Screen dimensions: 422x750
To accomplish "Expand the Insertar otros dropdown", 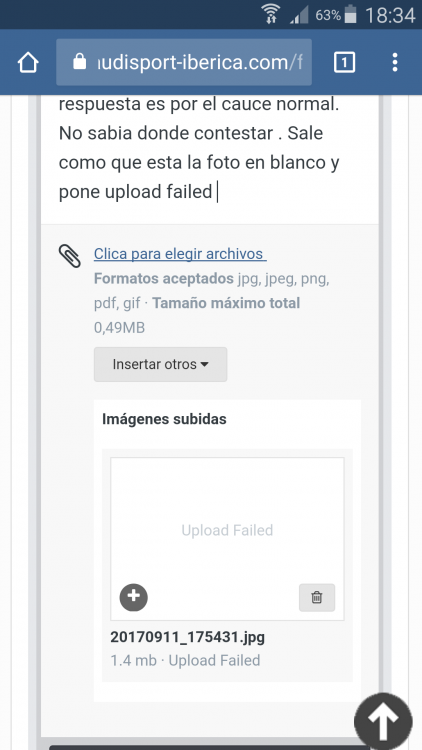I will pyautogui.click(x=160, y=364).
